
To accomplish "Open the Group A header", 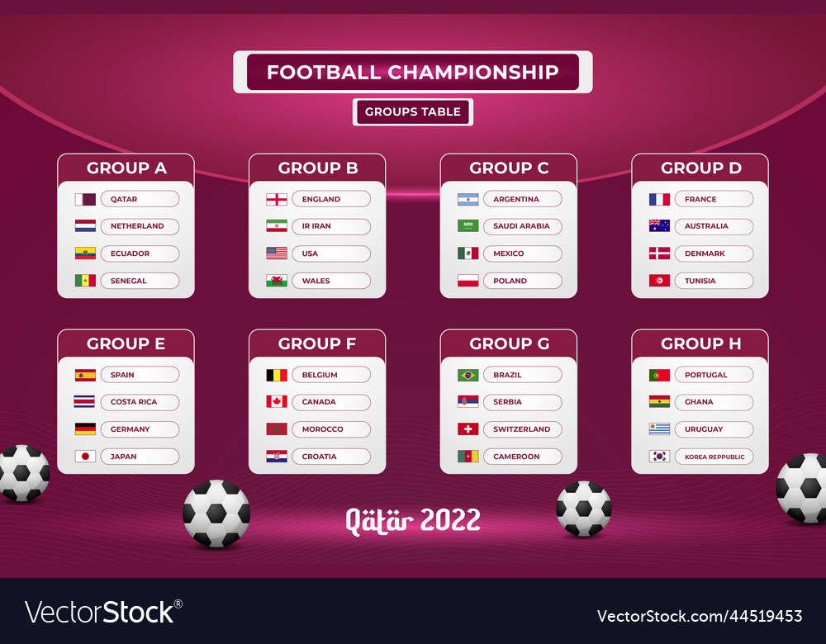I will tap(126, 168).
